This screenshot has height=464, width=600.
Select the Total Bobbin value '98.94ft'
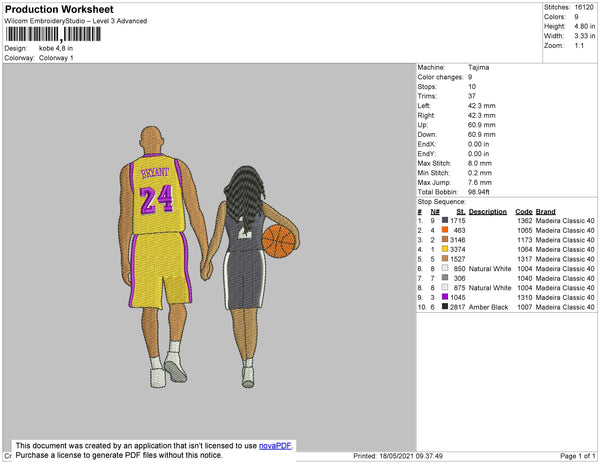pyautogui.click(x=479, y=192)
